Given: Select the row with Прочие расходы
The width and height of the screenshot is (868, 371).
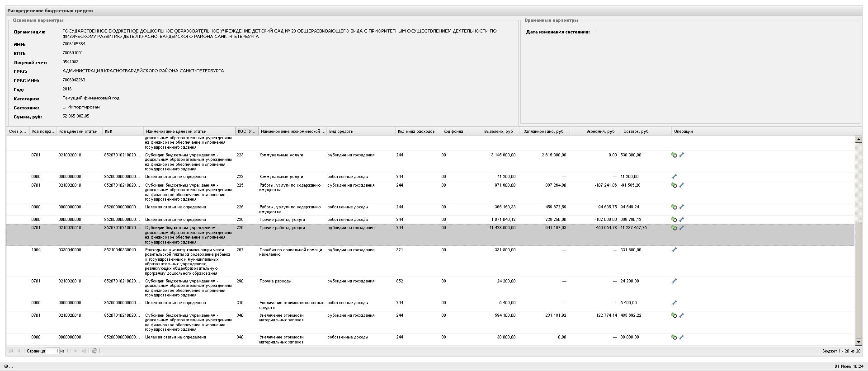Looking at the screenshot, I should (430, 288).
